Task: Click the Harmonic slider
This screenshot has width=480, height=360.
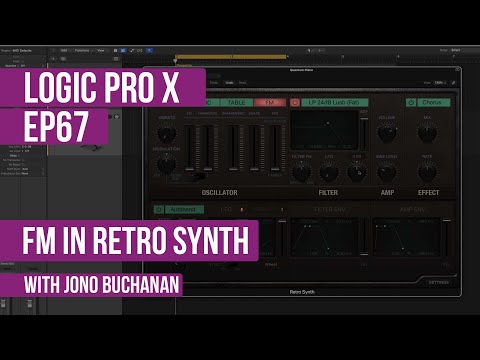Action: tap(208, 147)
